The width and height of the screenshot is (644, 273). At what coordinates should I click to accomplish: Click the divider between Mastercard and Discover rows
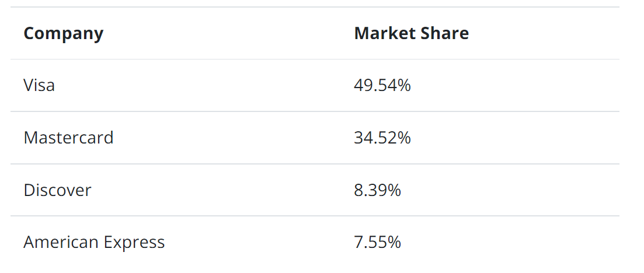tap(315, 164)
